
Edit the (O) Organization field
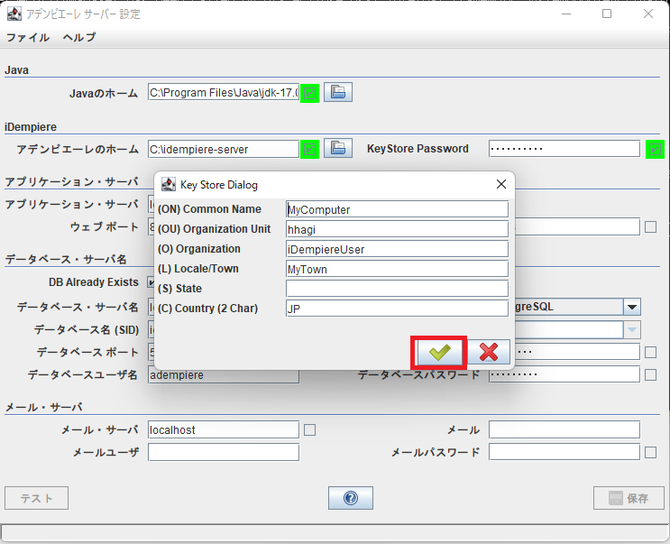(x=397, y=249)
